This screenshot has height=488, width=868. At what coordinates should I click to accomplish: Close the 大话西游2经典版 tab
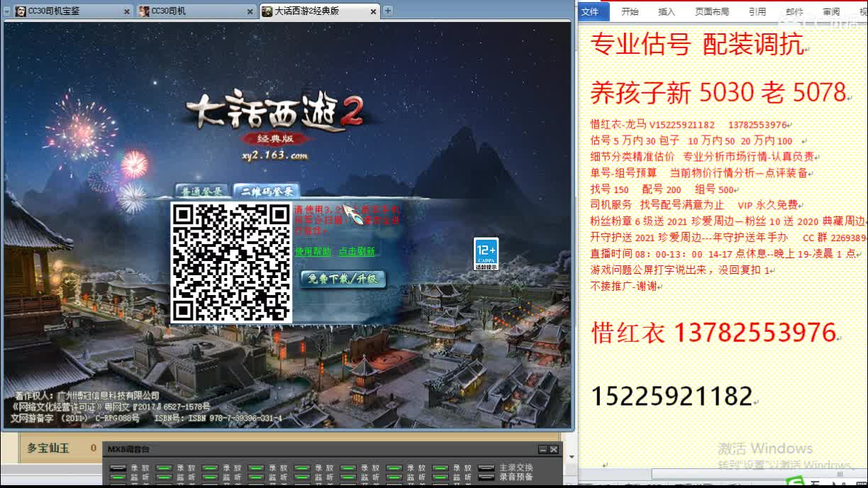coord(373,11)
